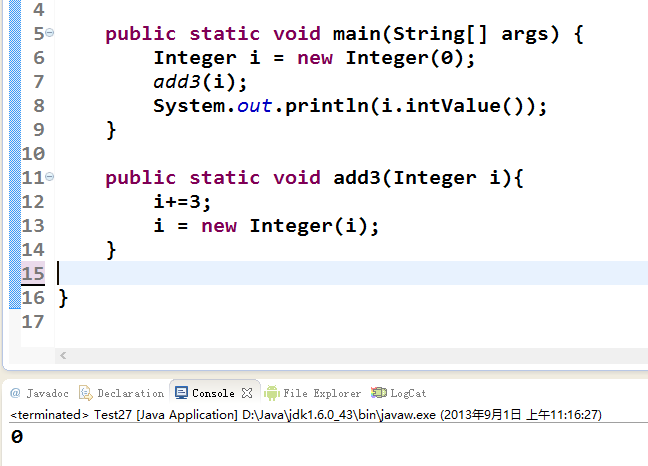The width and height of the screenshot is (648, 466).
Task: Click the LogCat icon
Action: (379, 393)
